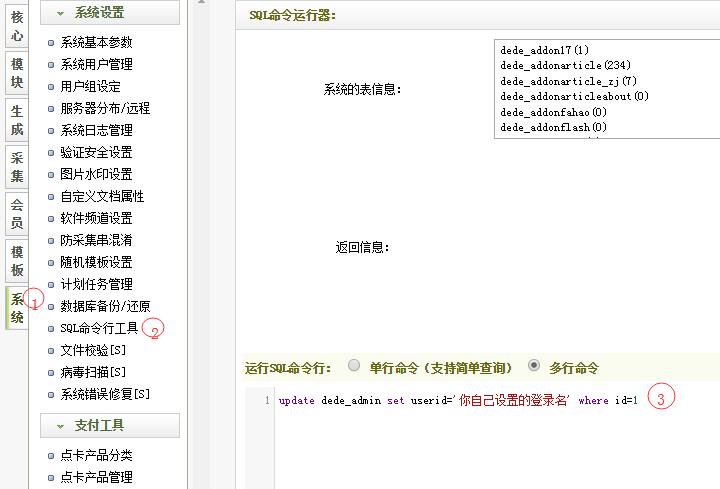The width and height of the screenshot is (720, 489).
Task: Click the bullet icon beside 点卡产品分类
Action: pyautogui.click(x=52, y=455)
